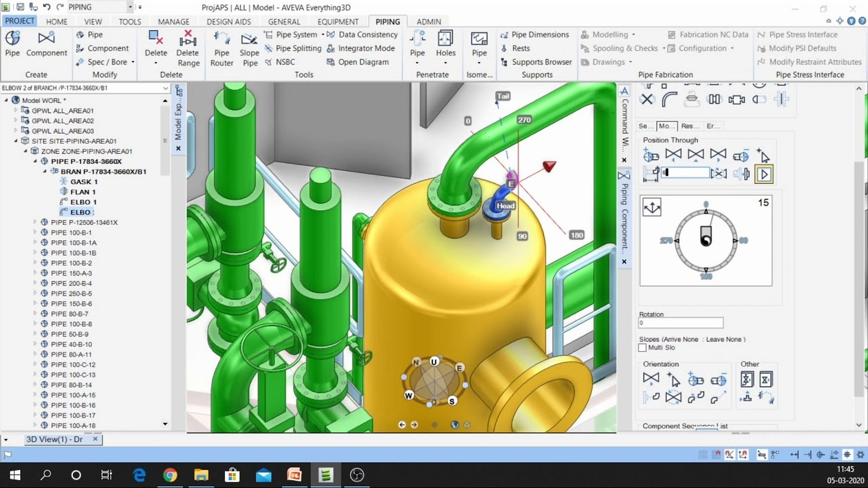Select the Se... tab in component panel
Screen dimensions: 868x488
click(646, 126)
